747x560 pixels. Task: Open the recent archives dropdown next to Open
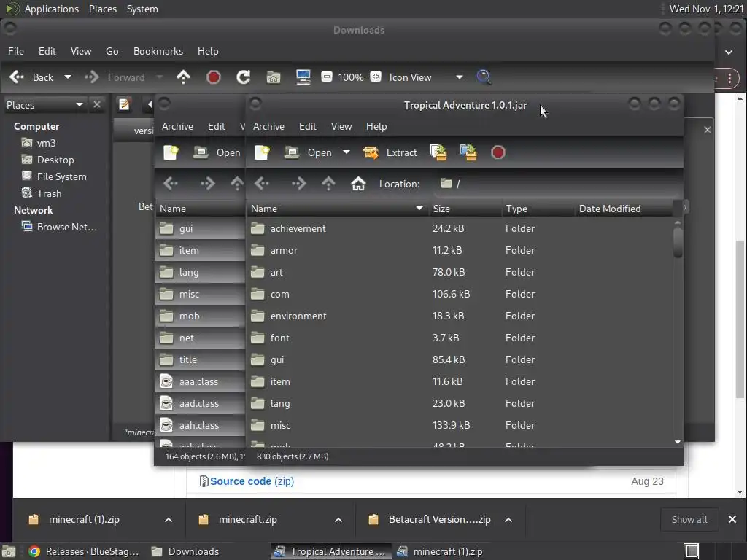click(x=347, y=152)
